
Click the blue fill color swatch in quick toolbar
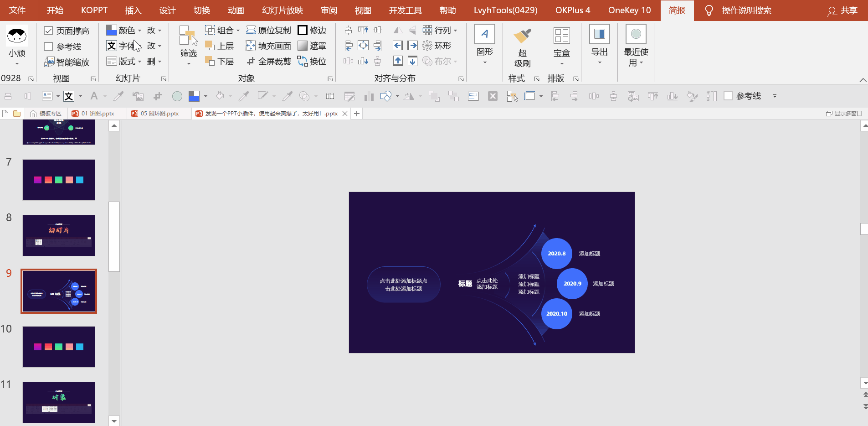[194, 96]
